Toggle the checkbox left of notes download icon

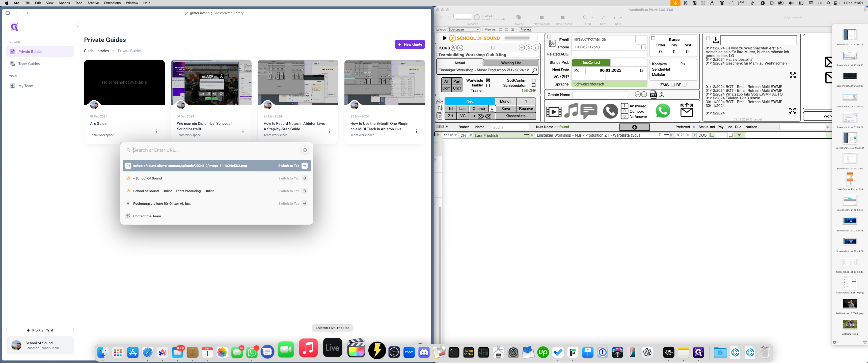point(708,39)
